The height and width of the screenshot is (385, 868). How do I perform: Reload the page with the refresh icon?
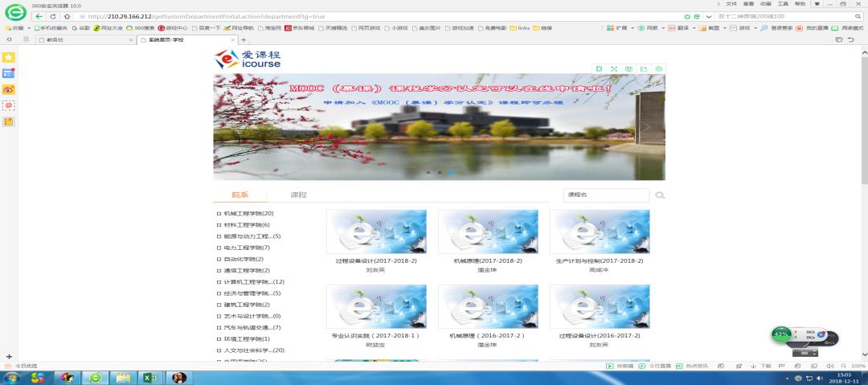pos(53,16)
